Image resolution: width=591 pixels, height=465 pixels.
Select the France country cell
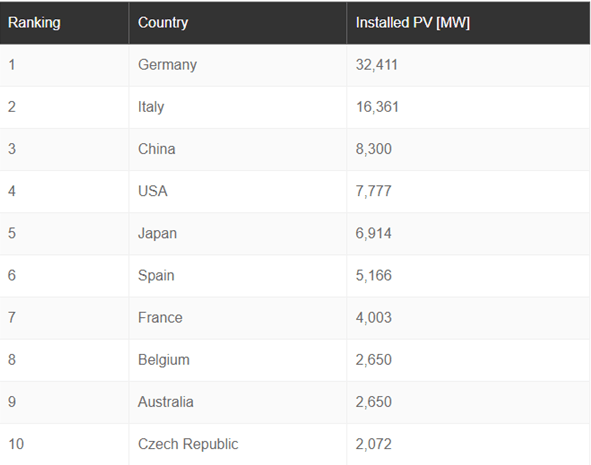(x=237, y=318)
